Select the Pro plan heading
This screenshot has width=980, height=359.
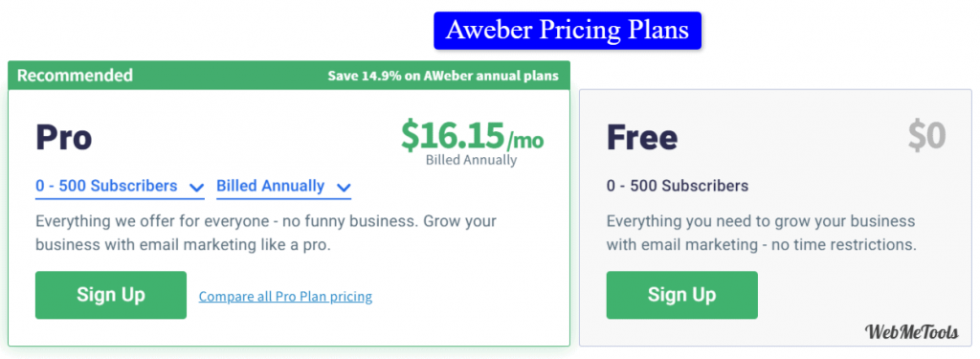click(x=64, y=137)
